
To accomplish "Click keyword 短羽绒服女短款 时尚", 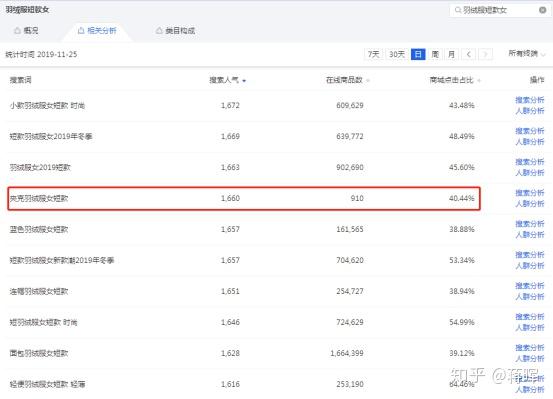I will click(x=43, y=322).
